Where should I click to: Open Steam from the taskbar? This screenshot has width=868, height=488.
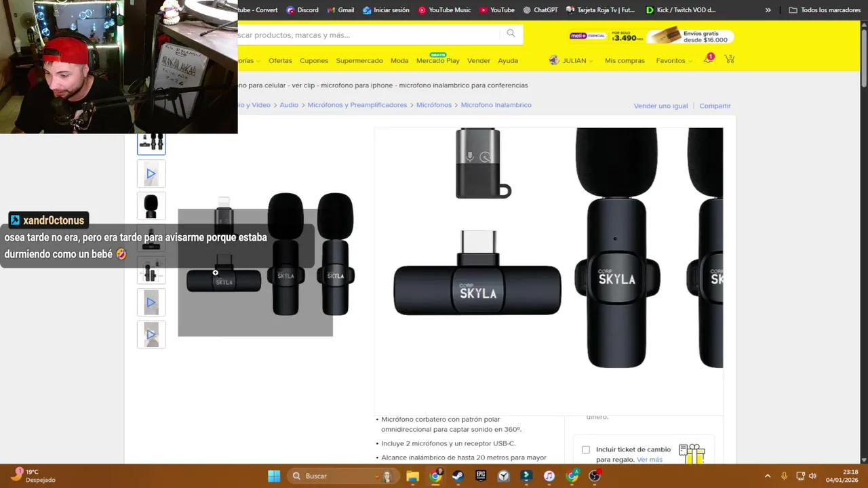point(458,476)
